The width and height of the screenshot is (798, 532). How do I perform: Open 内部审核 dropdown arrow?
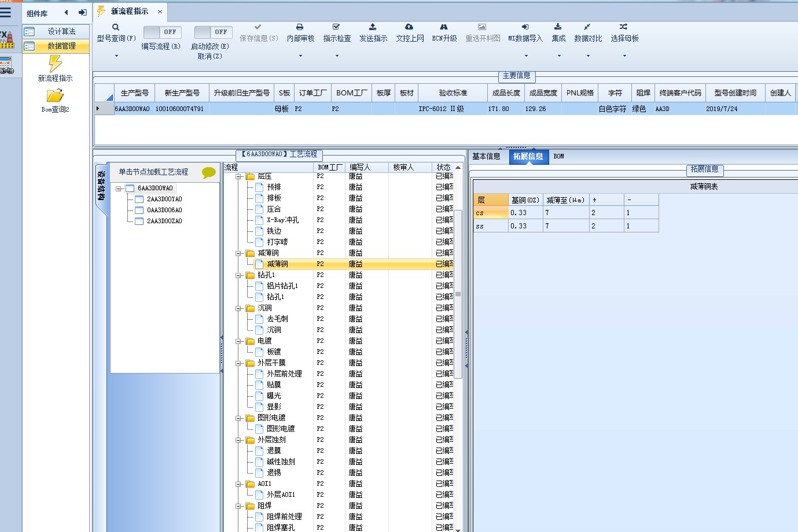pos(300,56)
